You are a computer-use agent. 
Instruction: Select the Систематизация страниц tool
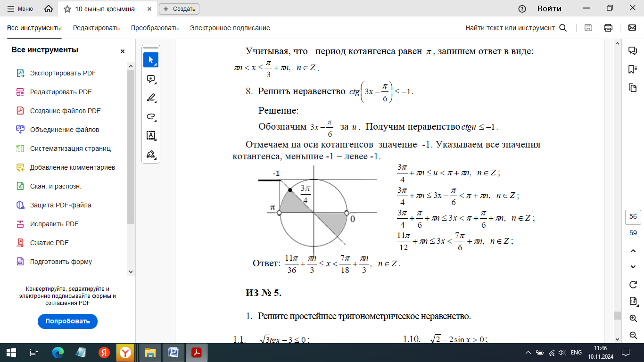pyautogui.click(x=70, y=148)
